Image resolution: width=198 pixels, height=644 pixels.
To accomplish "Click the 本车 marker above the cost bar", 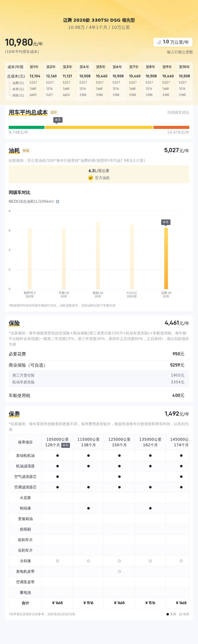I will [x=58, y=120].
